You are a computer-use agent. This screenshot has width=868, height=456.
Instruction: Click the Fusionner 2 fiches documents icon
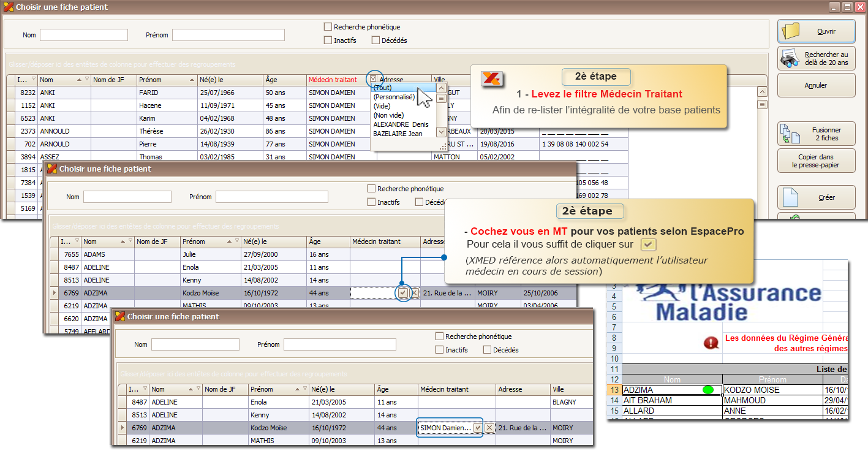click(x=789, y=134)
